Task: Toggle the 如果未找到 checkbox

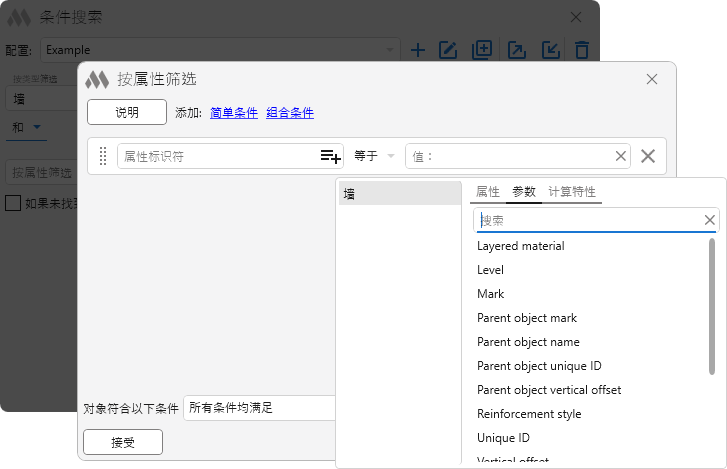Action: (x=13, y=203)
